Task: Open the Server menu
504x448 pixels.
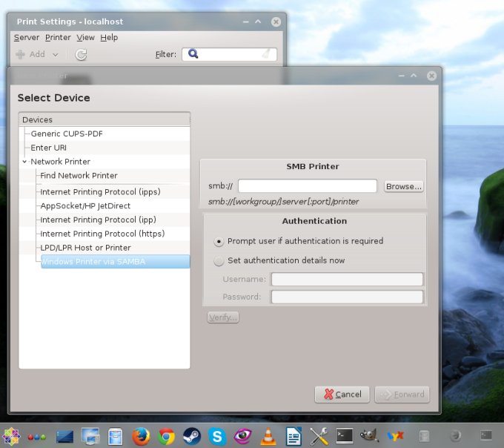Action: (27, 37)
